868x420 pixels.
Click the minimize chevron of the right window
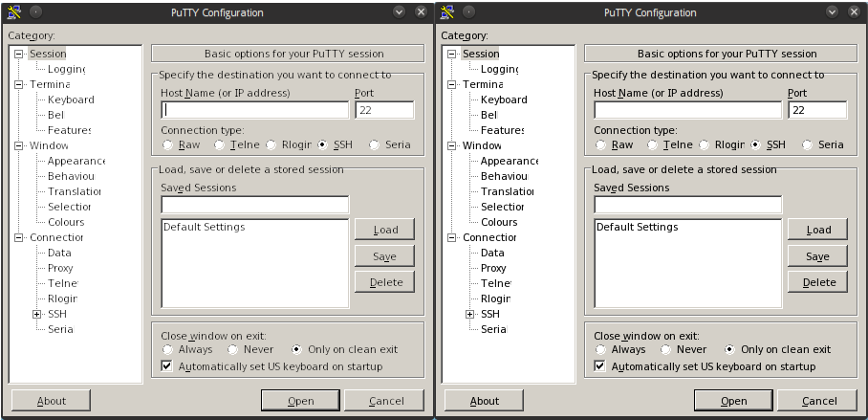pyautogui.click(x=832, y=11)
